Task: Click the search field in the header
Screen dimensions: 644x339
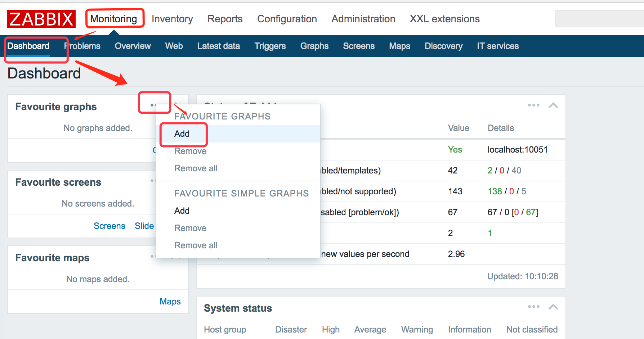Action: [599, 19]
